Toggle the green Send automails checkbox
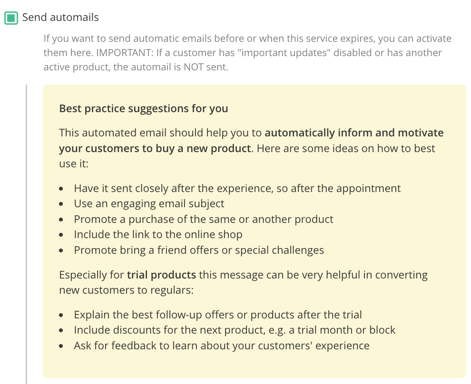Screen dimensions: 471x384 (x=11, y=18)
